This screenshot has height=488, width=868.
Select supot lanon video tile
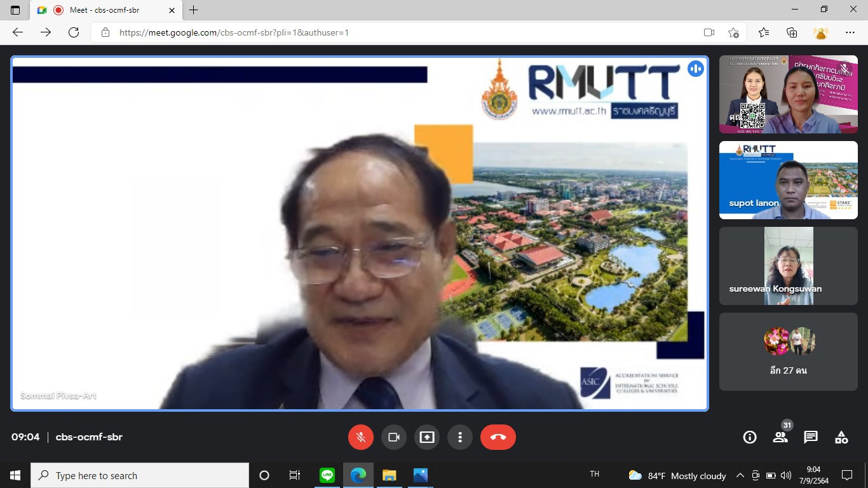[x=789, y=180]
